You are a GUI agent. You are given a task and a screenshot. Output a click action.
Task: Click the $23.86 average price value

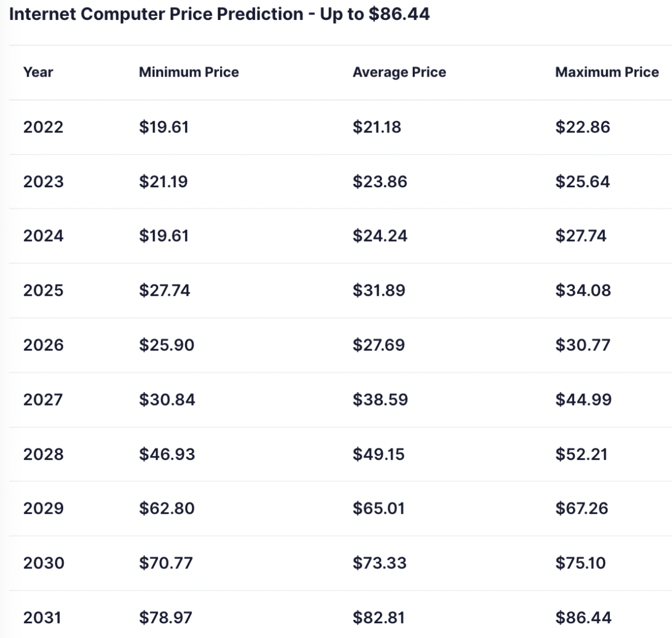tap(380, 181)
